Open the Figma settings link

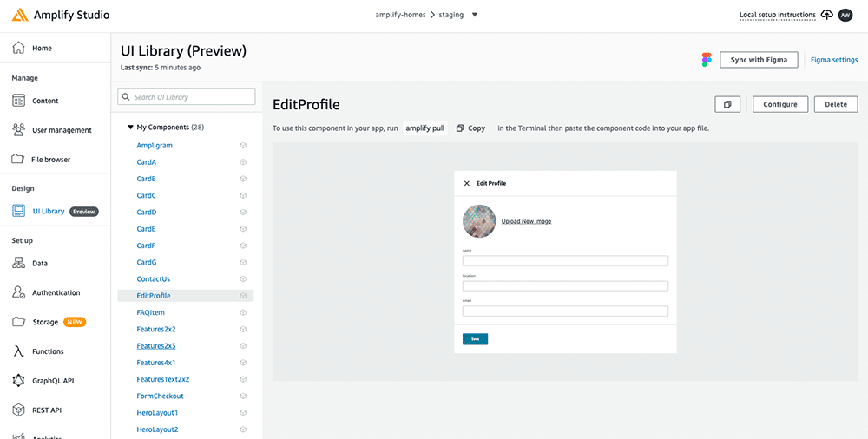pyautogui.click(x=833, y=60)
